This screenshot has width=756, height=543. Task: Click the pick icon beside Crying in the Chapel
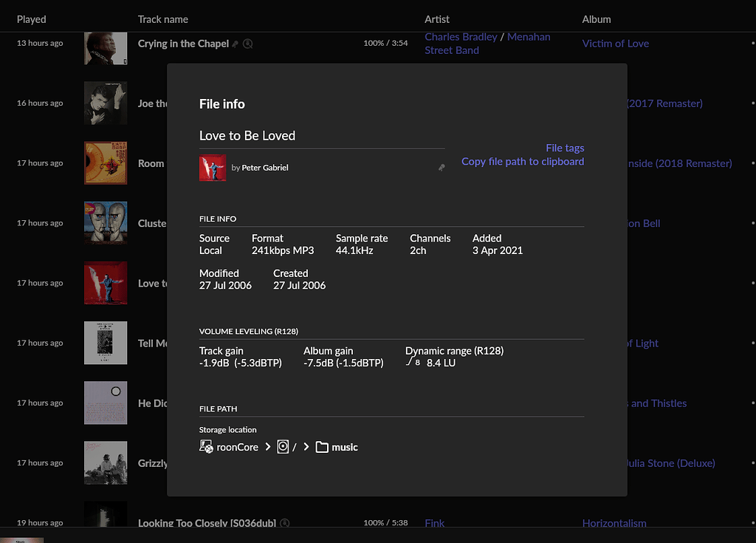[x=236, y=44]
